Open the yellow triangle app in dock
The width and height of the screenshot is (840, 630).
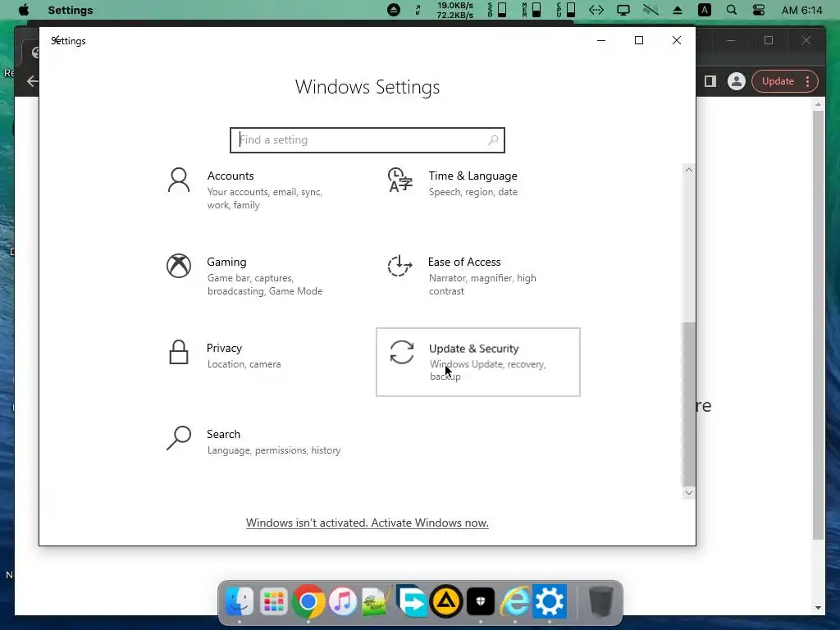point(446,601)
